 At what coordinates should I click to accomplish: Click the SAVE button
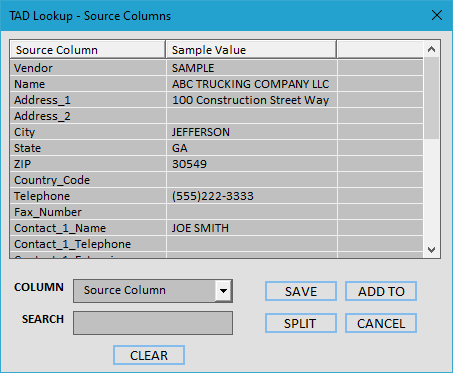[x=301, y=291]
